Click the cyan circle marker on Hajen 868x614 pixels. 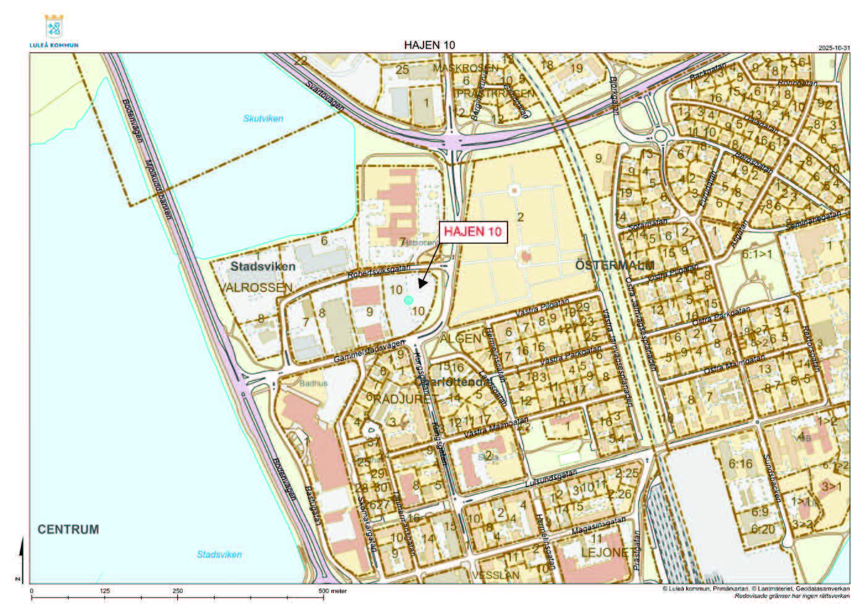pyautogui.click(x=408, y=300)
